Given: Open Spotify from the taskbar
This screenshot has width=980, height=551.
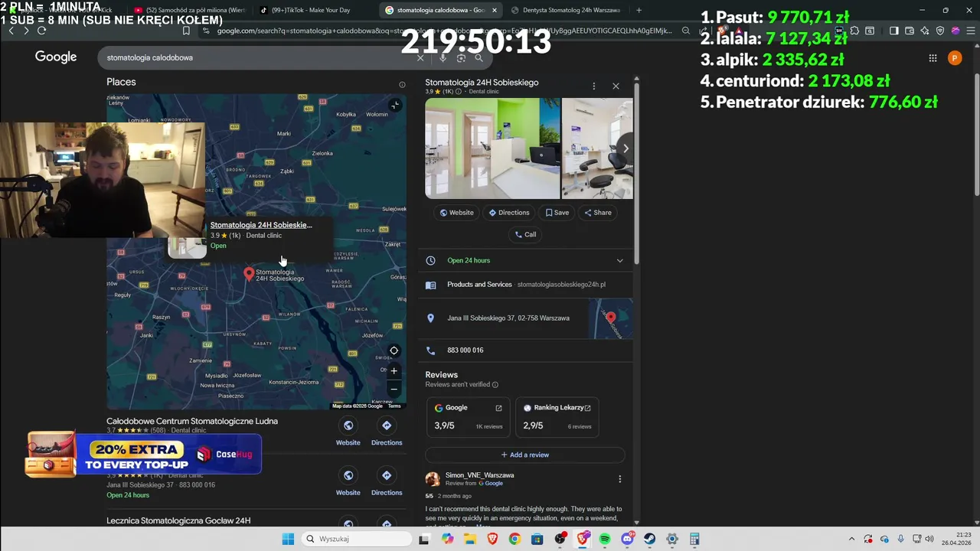Looking at the screenshot, I should (x=605, y=539).
